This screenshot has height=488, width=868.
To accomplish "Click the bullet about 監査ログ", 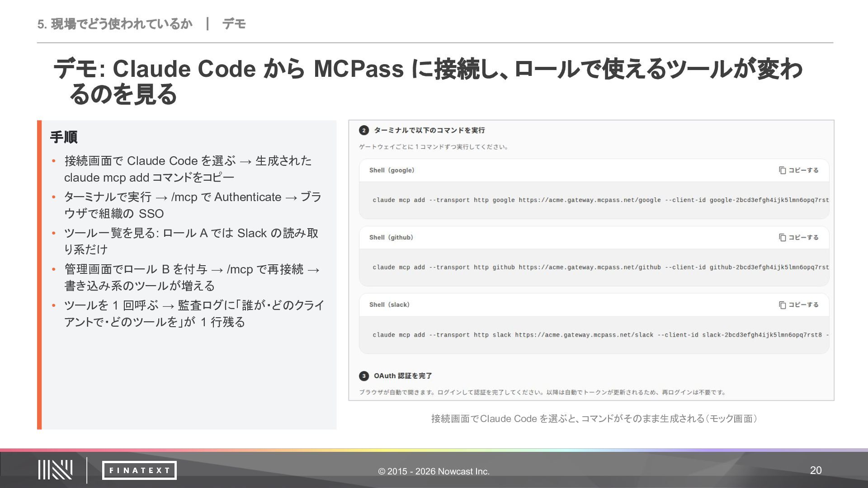I will [x=194, y=314].
